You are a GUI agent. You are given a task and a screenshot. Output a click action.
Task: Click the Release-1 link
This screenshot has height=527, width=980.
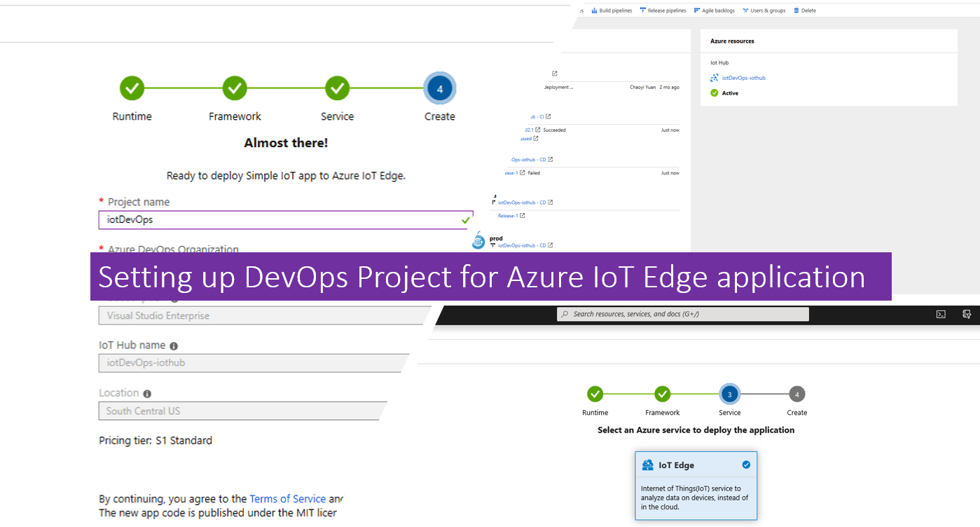pos(508,215)
